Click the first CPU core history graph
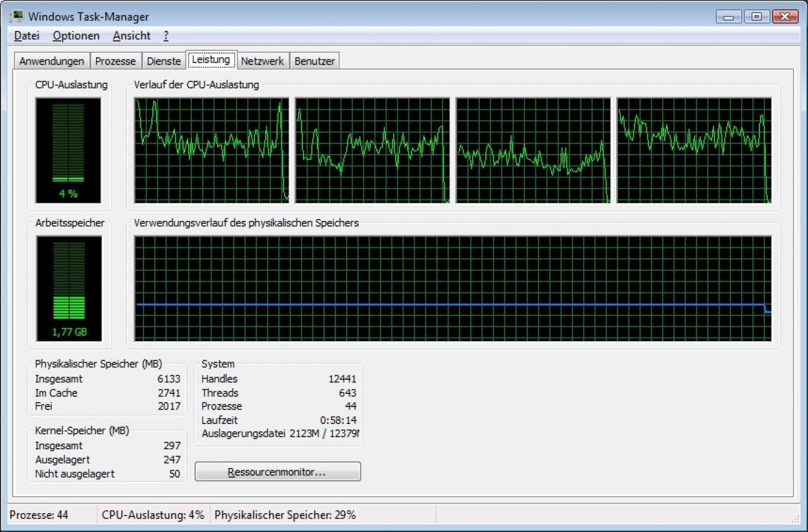The image size is (808, 532). 211,150
